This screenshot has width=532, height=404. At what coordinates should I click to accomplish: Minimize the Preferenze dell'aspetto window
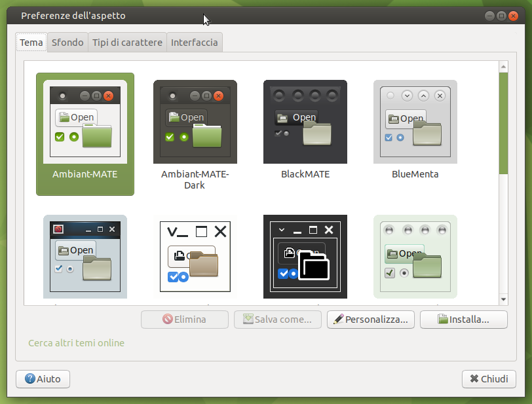(489, 16)
